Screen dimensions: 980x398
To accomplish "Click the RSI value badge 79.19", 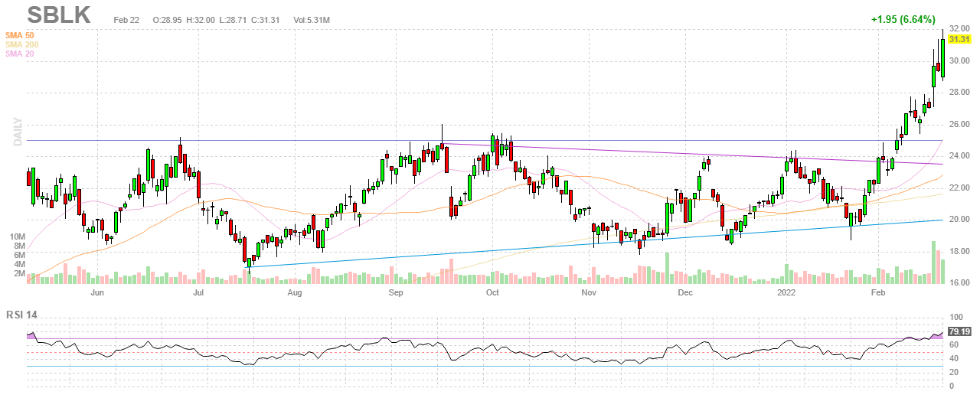I will (x=959, y=332).
